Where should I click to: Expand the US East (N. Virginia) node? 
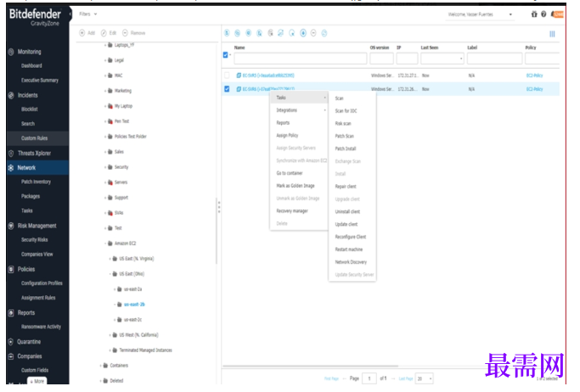[110, 259]
